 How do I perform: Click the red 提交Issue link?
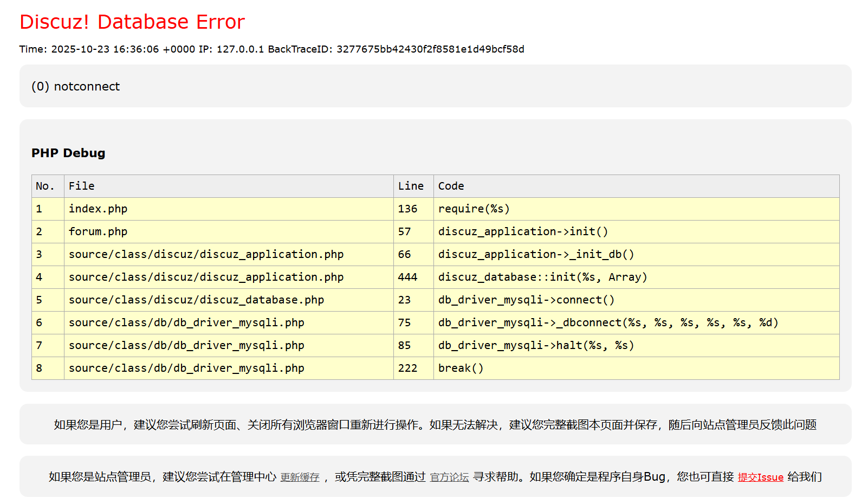[760, 477]
